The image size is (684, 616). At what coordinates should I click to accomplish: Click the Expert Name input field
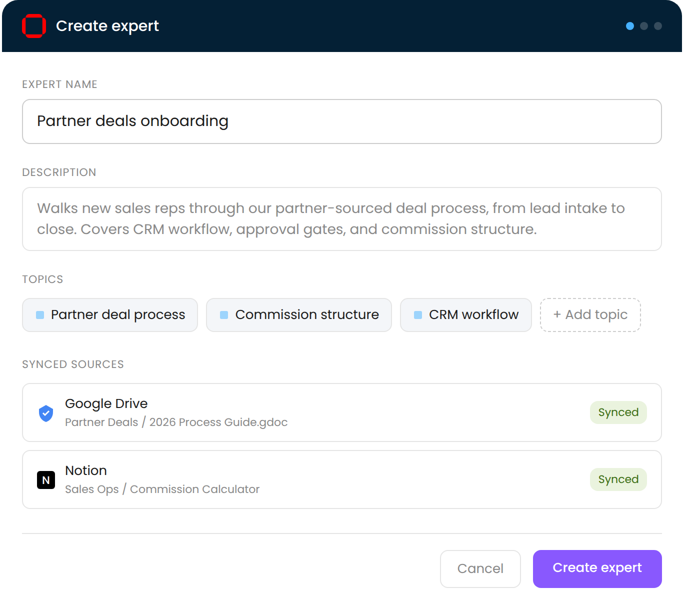point(341,121)
